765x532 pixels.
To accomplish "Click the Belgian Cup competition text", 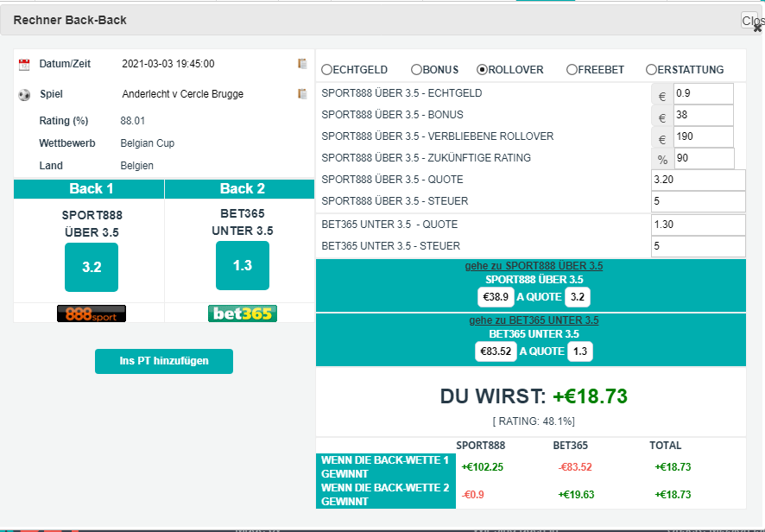I will tap(148, 143).
